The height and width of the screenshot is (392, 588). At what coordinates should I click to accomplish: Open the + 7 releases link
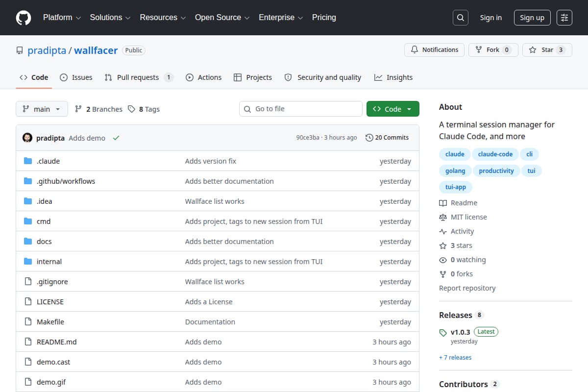455,358
